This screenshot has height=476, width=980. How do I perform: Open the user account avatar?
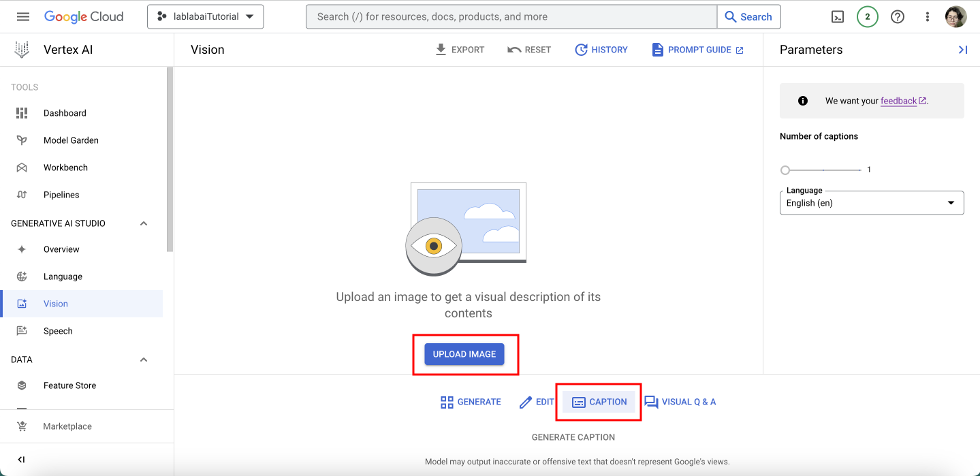tap(956, 17)
